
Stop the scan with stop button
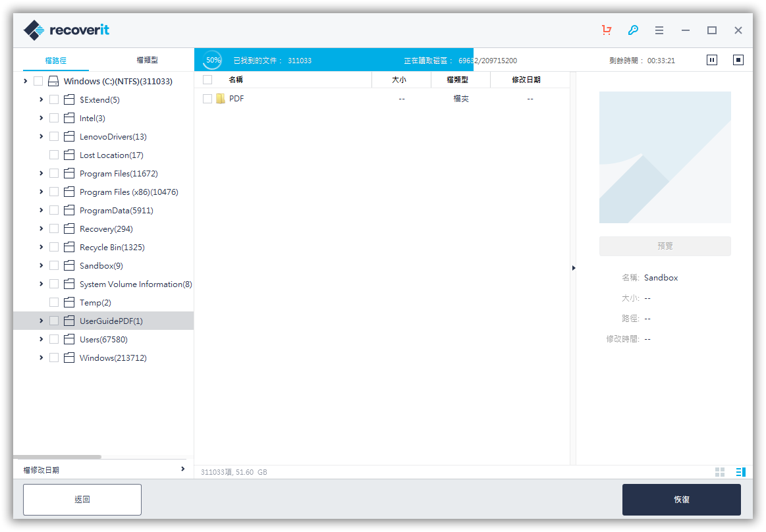pyautogui.click(x=738, y=60)
